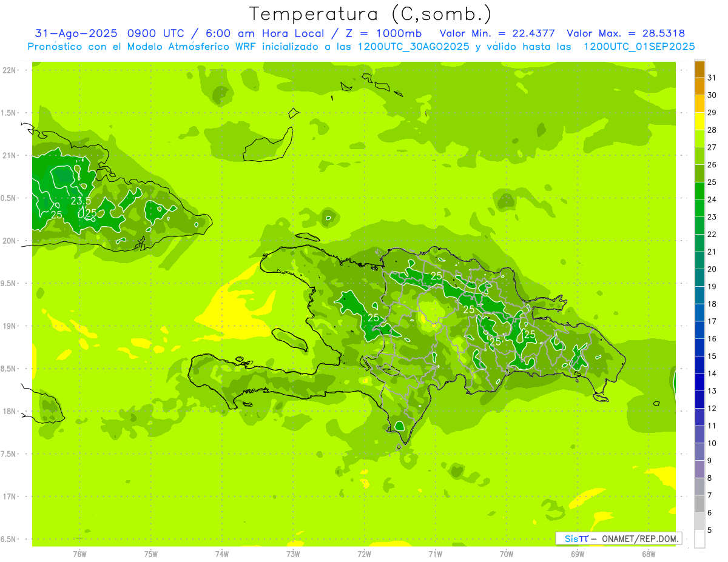Image resolution: width=728 pixels, height=562 pixels.
Task: Click valid-until time "1200UTC_01SEP2025"
Action: 639,47
